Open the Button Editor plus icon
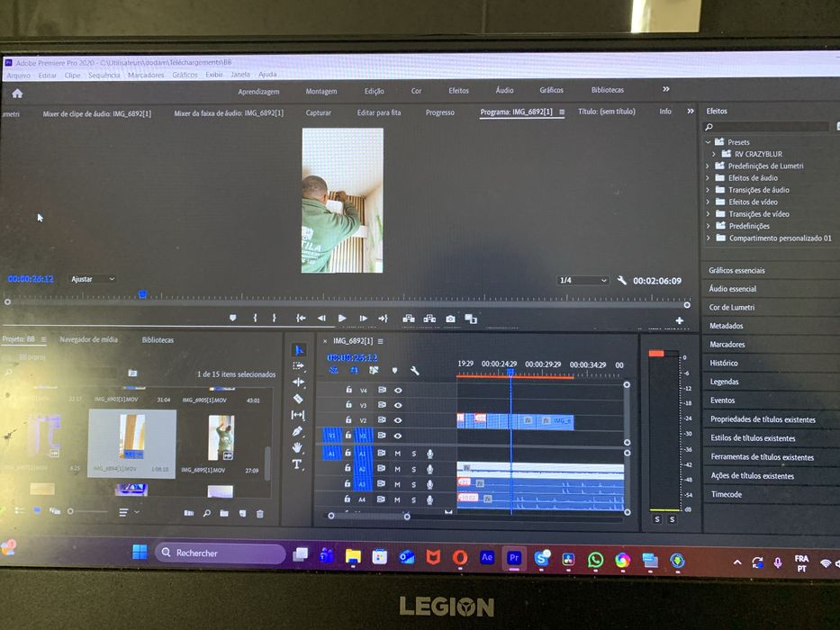This screenshot has width=840, height=630. click(x=679, y=320)
